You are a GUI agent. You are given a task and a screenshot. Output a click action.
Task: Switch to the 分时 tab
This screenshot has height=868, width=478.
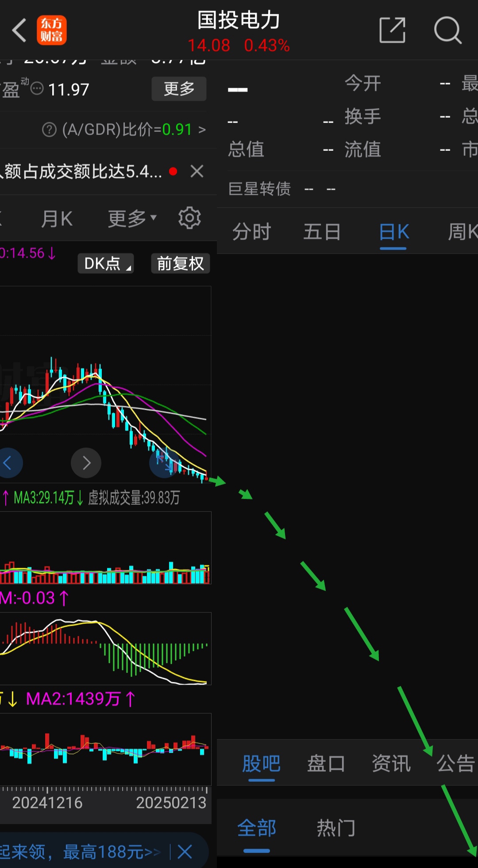pos(251,232)
